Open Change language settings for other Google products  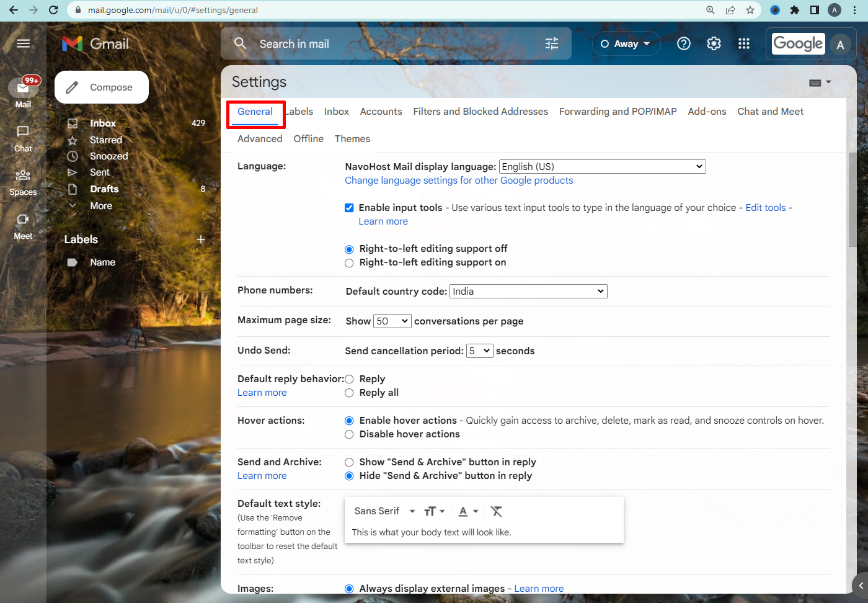coord(459,181)
